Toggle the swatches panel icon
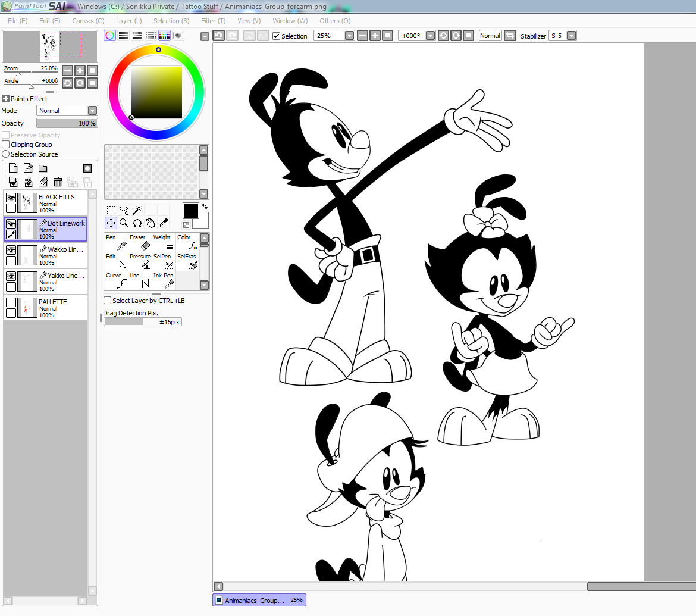 pyautogui.click(x=164, y=36)
